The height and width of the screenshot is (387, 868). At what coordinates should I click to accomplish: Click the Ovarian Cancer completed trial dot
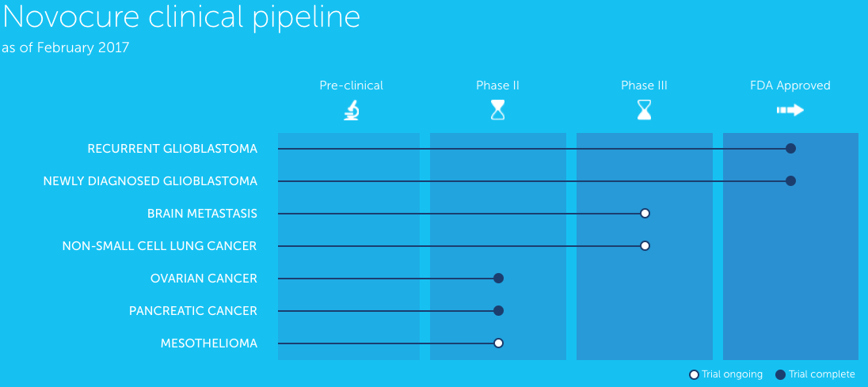tap(498, 278)
